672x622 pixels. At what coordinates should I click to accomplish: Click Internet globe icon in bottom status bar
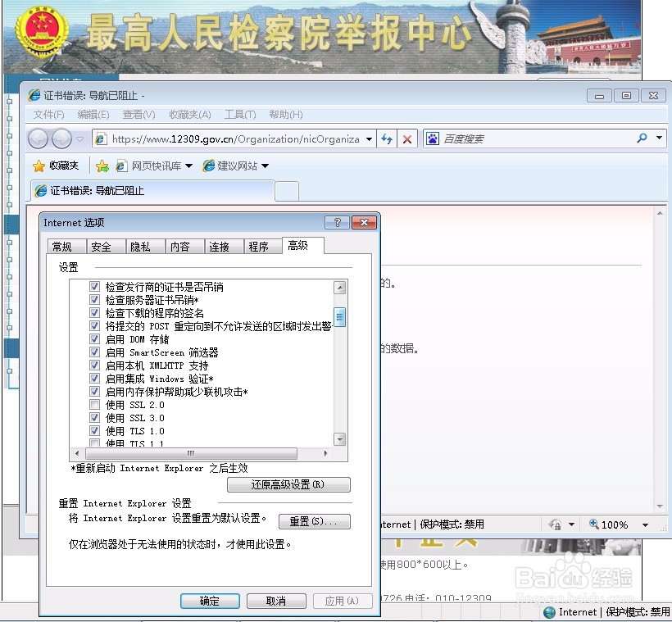(549, 612)
